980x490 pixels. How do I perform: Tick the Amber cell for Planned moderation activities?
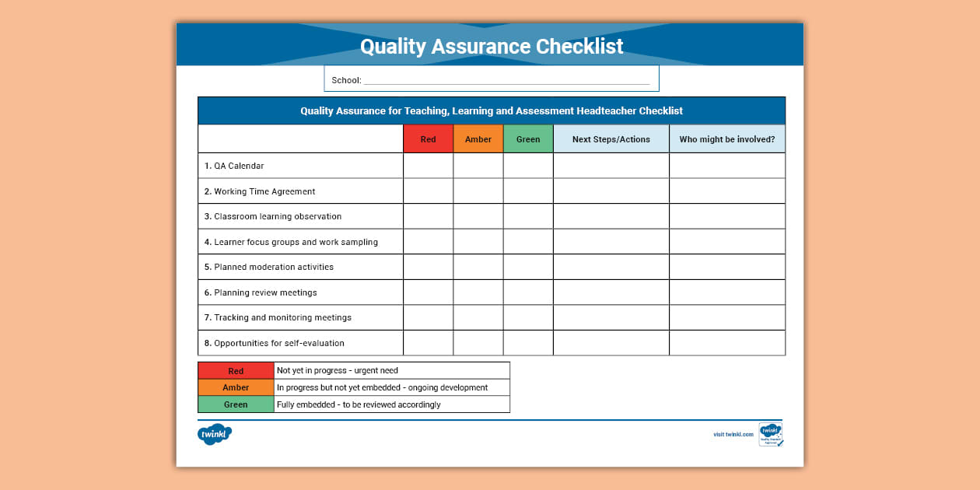tap(478, 266)
